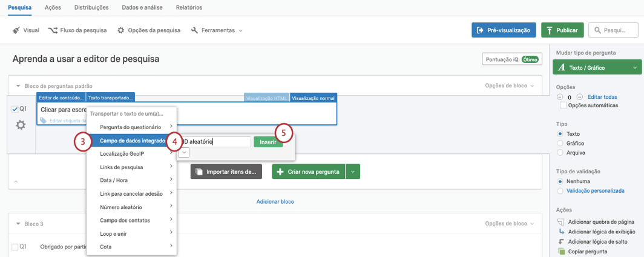This screenshot has width=644, height=257.
Task: Open the Texto transportado tab
Action: point(111,98)
